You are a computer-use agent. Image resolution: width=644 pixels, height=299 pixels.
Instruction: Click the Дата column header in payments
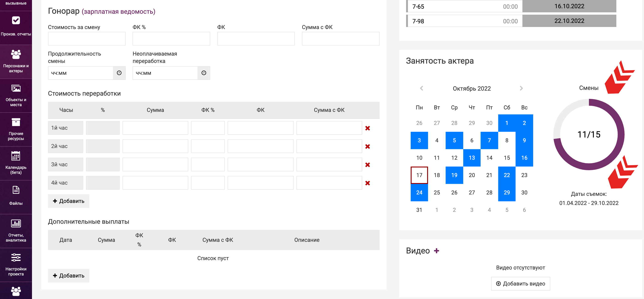coord(66,240)
